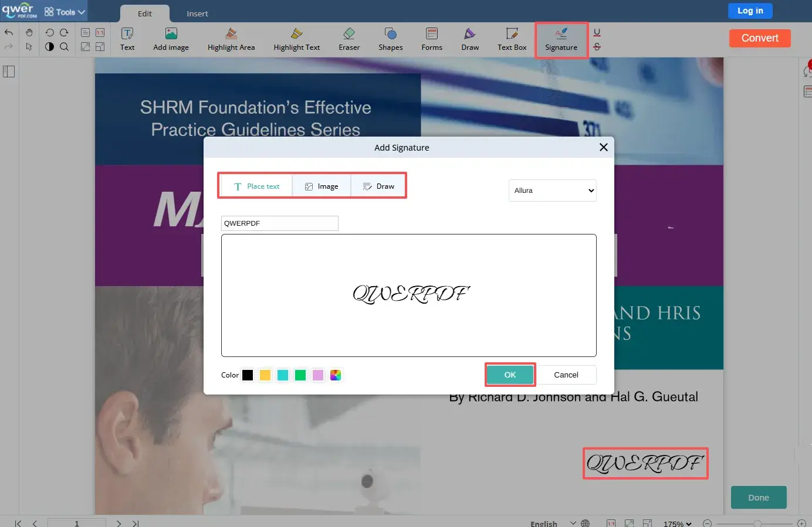
Task: Go to the first page
Action: [x=18, y=523]
